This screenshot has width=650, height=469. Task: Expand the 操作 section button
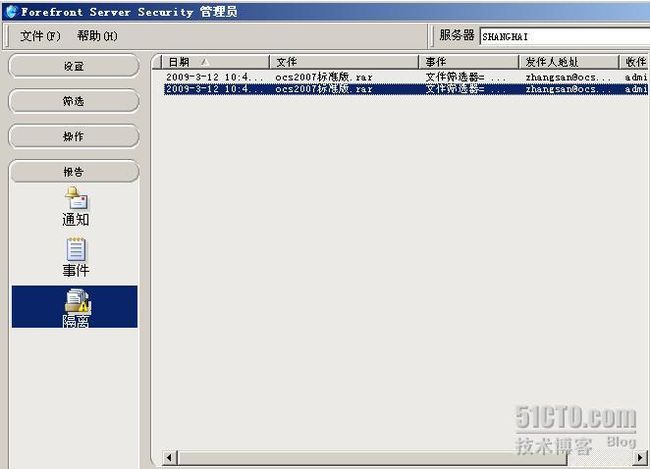tap(74, 136)
